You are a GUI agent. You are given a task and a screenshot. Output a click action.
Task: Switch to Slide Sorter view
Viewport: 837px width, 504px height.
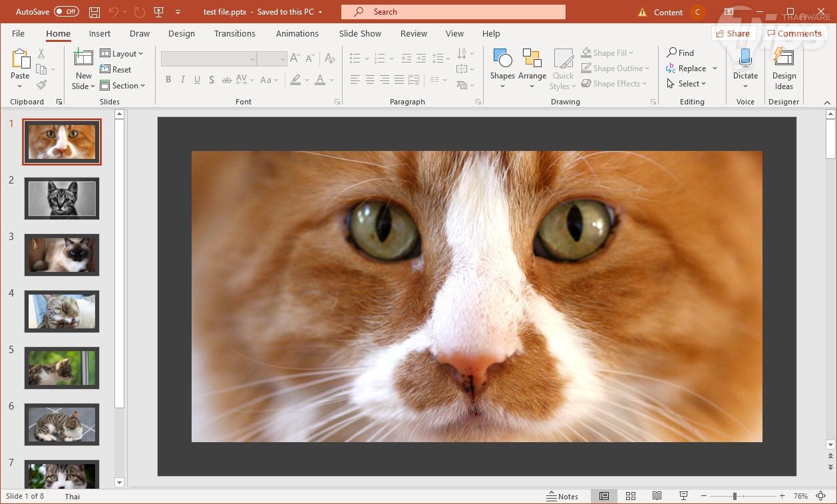[631, 496]
